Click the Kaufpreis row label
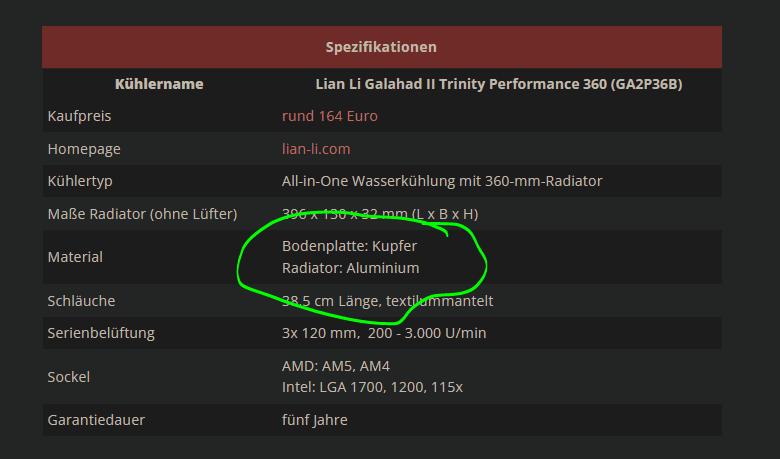The image size is (780, 459). click(x=79, y=116)
